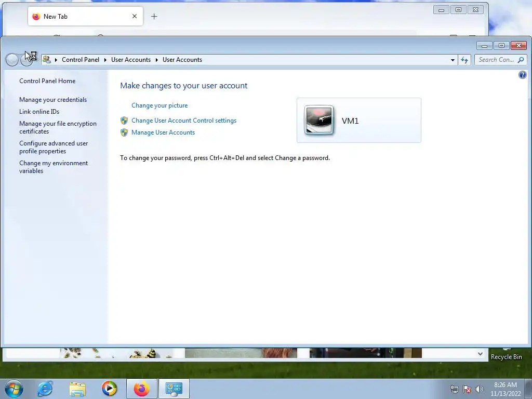
Task: Launch Internet Explorer from the taskbar
Action: pos(45,389)
